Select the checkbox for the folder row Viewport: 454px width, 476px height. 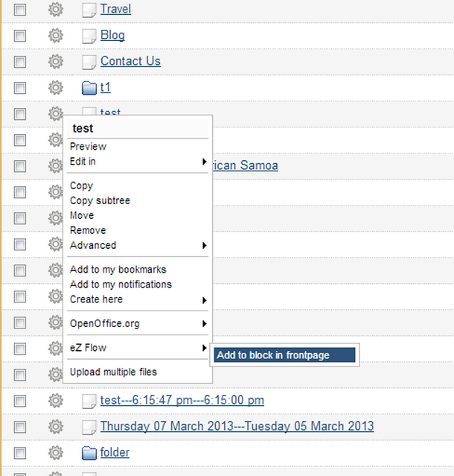coord(20,453)
